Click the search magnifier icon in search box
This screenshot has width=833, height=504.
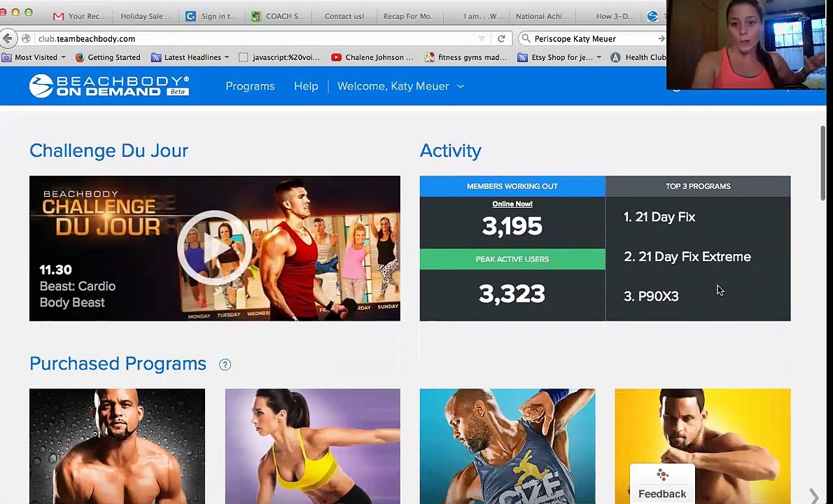coord(526,38)
